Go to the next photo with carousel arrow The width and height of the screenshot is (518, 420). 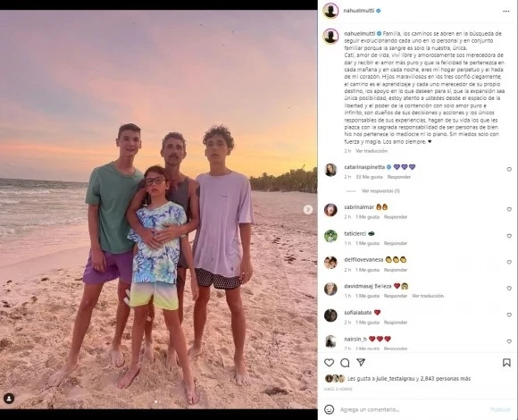click(x=308, y=209)
